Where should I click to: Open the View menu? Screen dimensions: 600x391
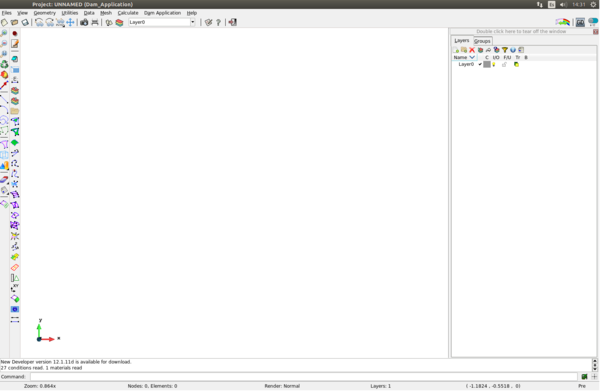pyautogui.click(x=22, y=13)
